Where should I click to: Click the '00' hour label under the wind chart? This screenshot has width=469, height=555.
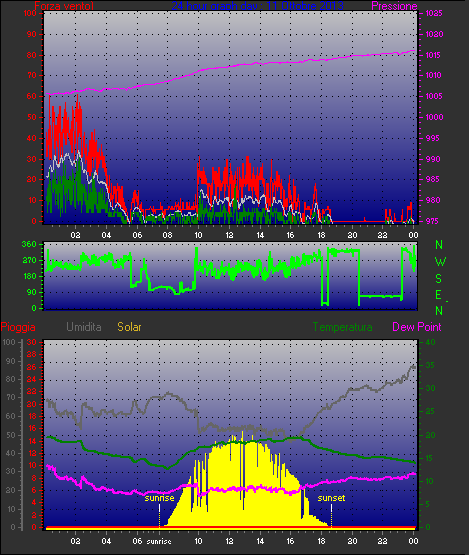[x=413, y=235]
